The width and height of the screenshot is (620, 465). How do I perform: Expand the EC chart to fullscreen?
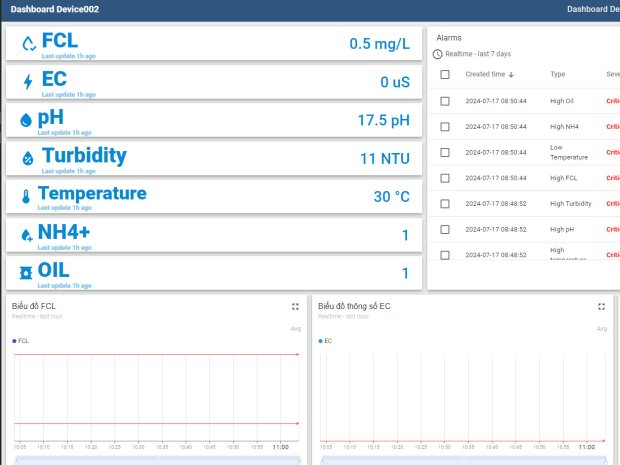click(601, 307)
